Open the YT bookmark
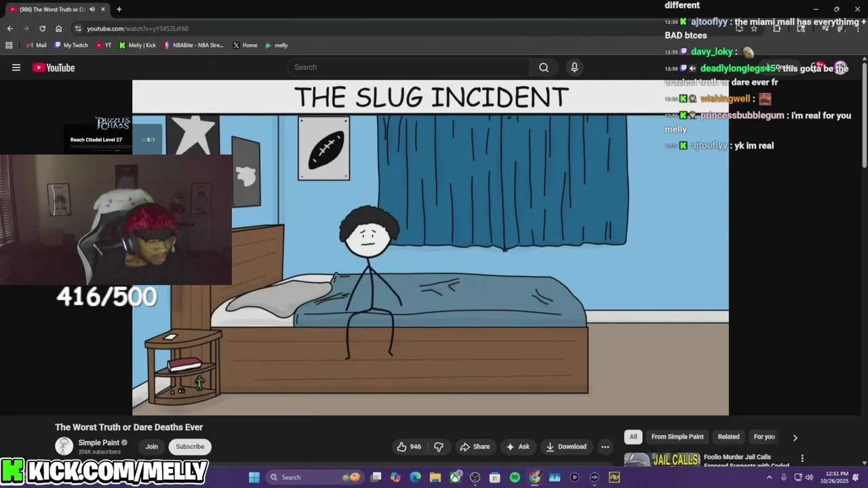This screenshot has width=868, height=488. point(104,45)
